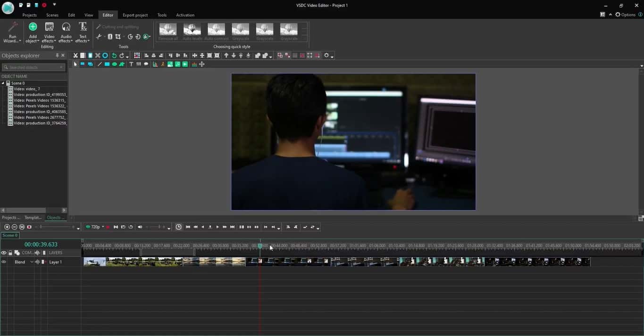This screenshot has width=644, height=336.
Task: Open the Video effects menu
Action: pyautogui.click(x=49, y=32)
